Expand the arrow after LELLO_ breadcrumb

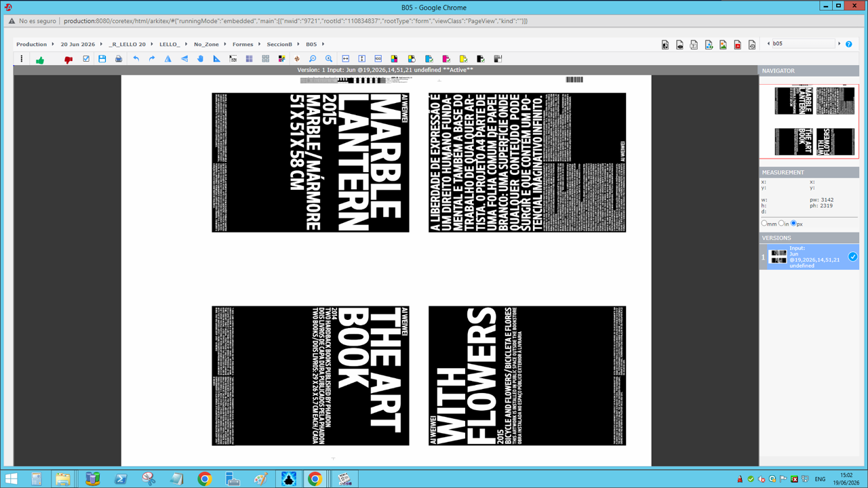186,44
